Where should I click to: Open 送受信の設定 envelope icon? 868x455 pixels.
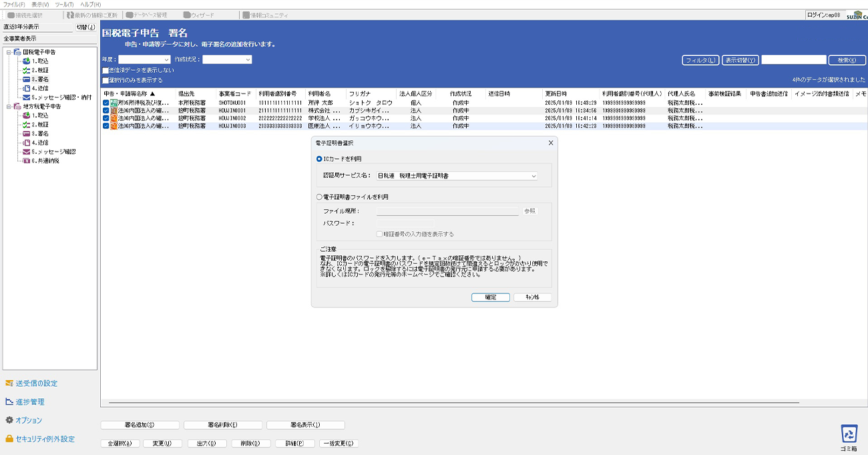(x=9, y=384)
